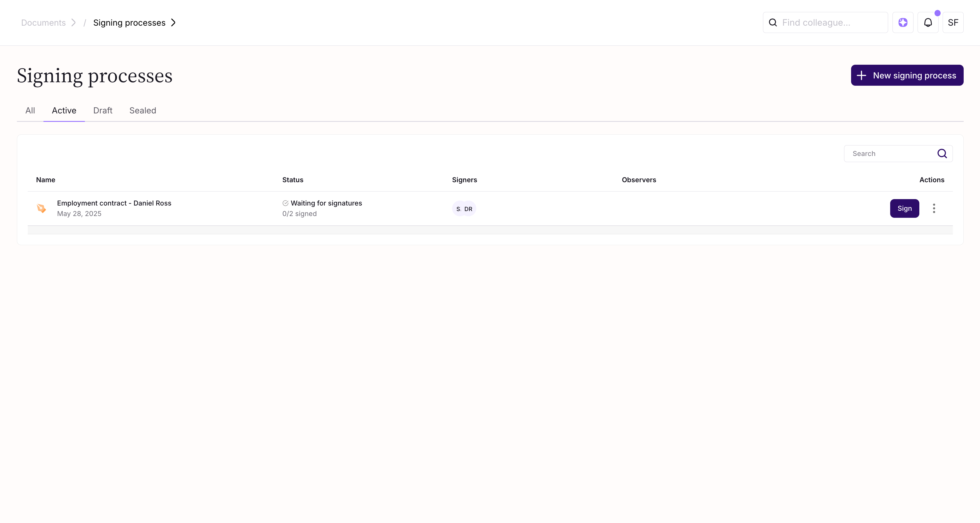The image size is (980, 523).
Task: Open Employment contract - Daniel Ross
Action: (x=114, y=203)
